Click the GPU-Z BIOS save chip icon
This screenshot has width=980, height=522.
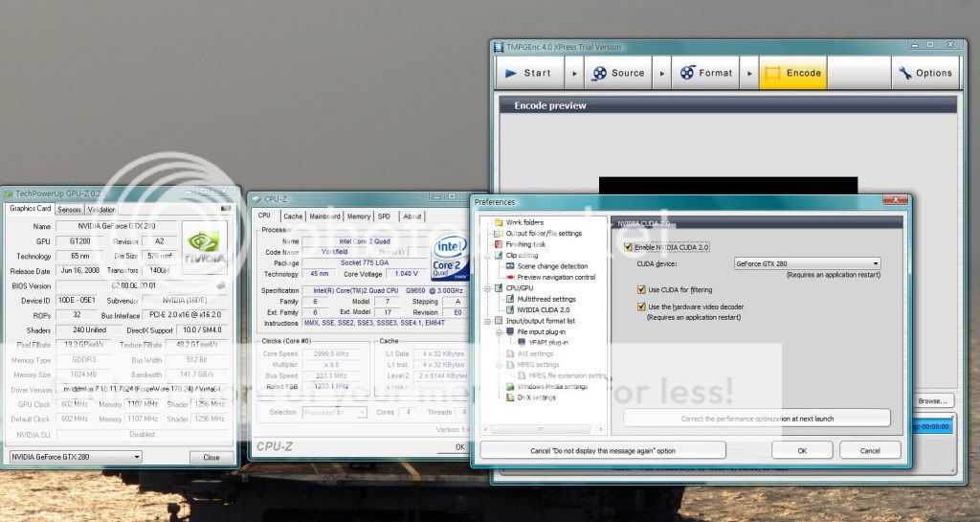pyautogui.click(x=221, y=285)
